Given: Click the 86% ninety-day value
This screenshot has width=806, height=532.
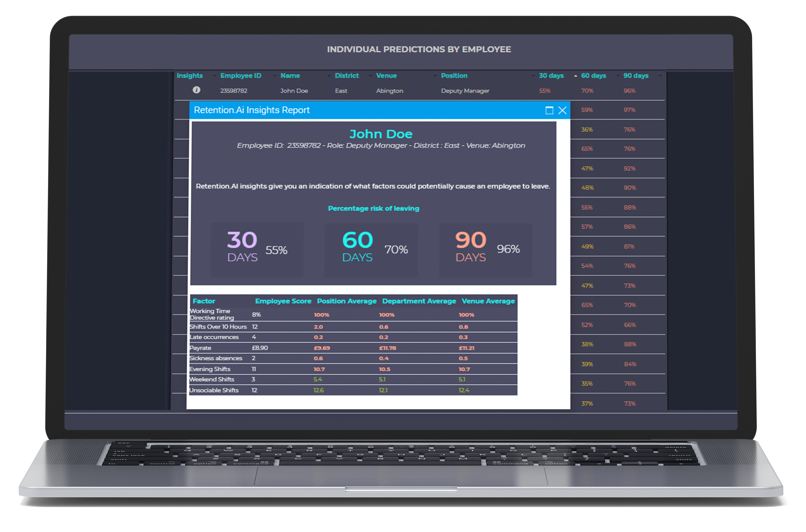Looking at the screenshot, I should point(629,227).
